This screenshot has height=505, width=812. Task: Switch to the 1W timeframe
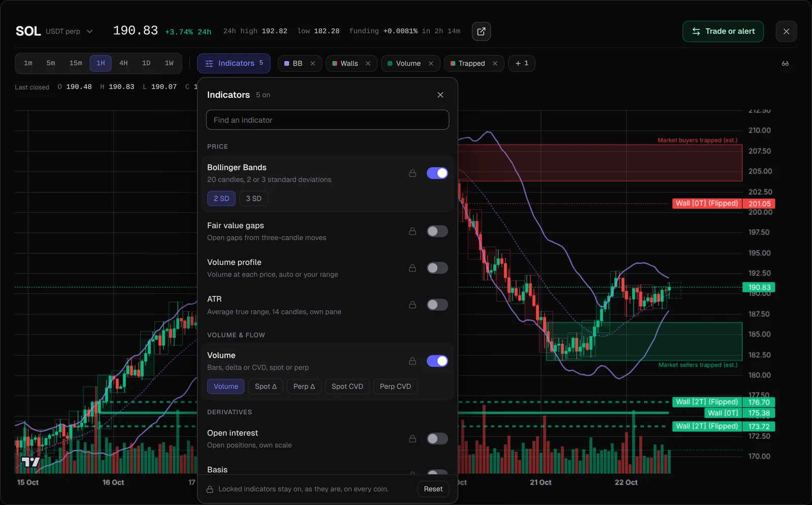click(x=169, y=63)
